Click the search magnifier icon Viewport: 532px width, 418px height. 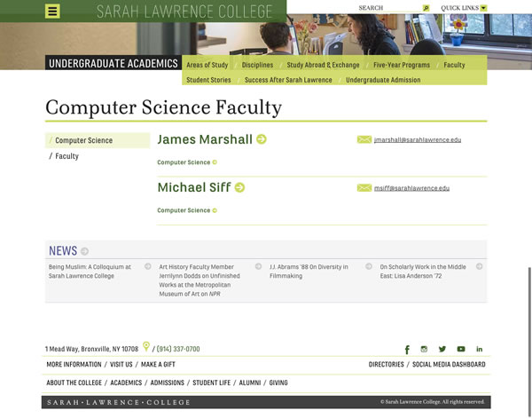coord(426,8)
